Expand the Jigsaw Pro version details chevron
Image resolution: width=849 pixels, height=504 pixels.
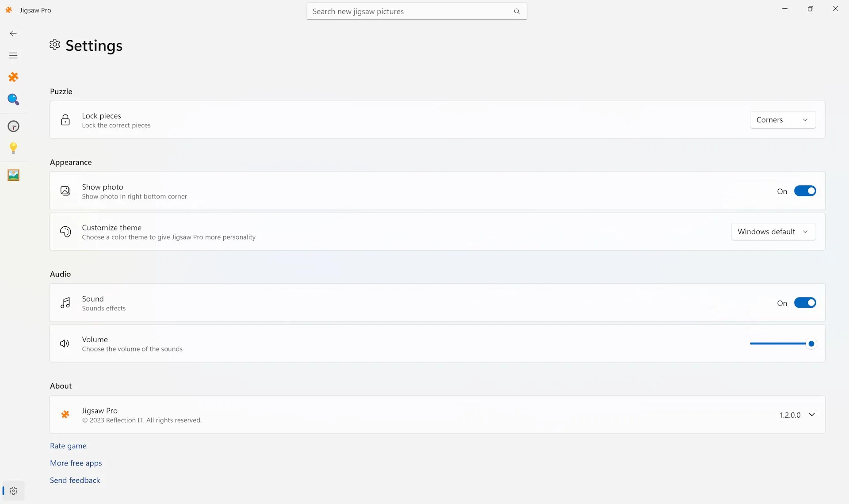(x=812, y=415)
